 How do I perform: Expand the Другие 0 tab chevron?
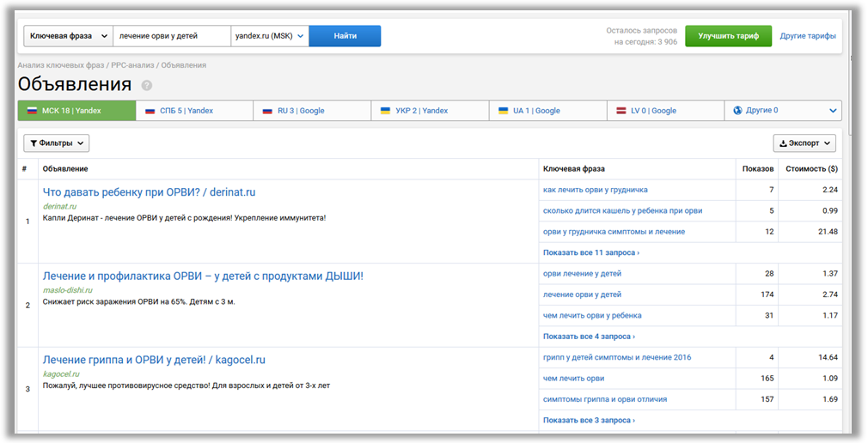(x=833, y=111)
